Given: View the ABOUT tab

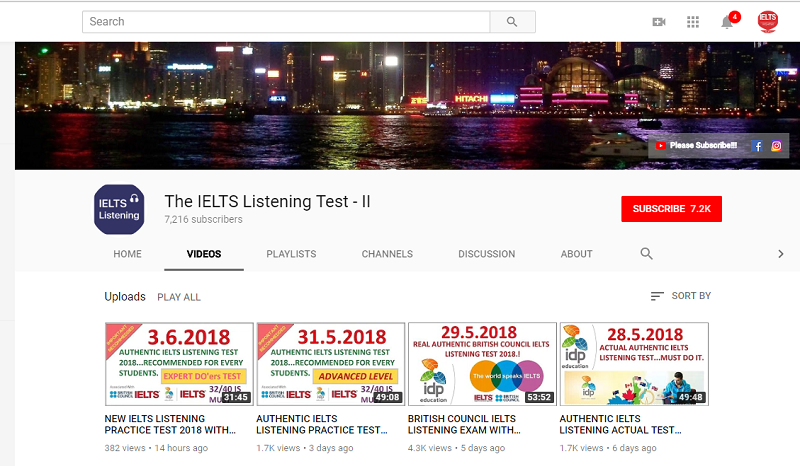Looking at the screenshot, I should [x=577, y=254].
